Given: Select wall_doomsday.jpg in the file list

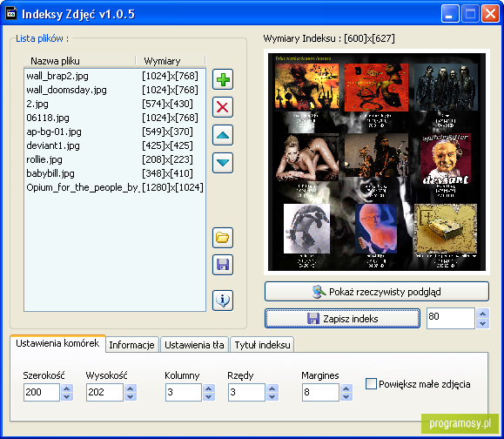Looking at the screenshot, I should (x=114, y=90).
